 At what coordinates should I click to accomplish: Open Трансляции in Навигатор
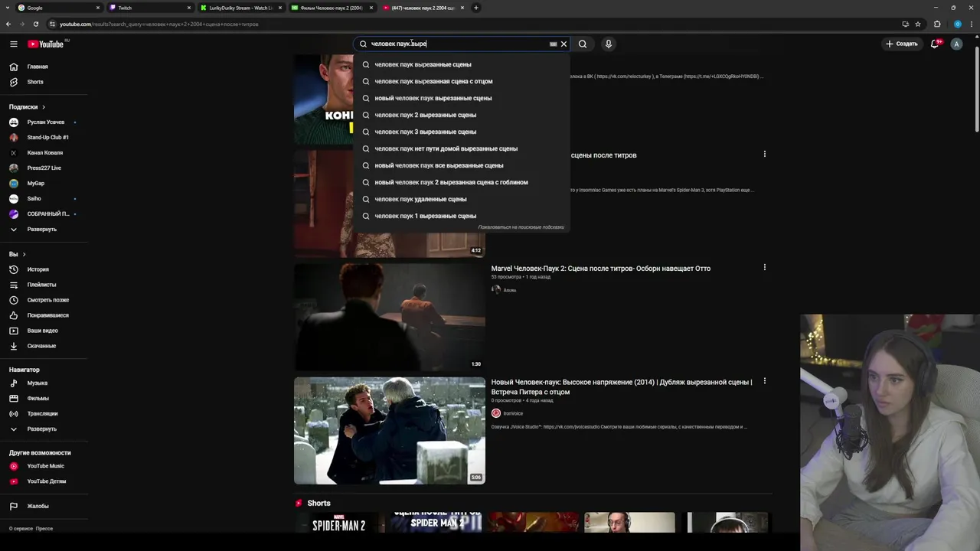click(44, 414)
